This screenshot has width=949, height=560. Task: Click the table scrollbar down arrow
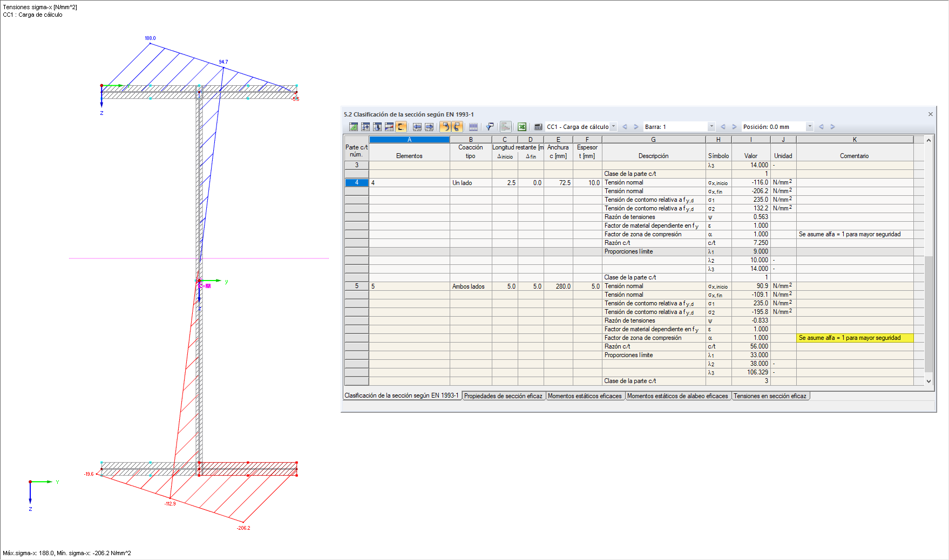pyautogui.click(x=928, y=381)
